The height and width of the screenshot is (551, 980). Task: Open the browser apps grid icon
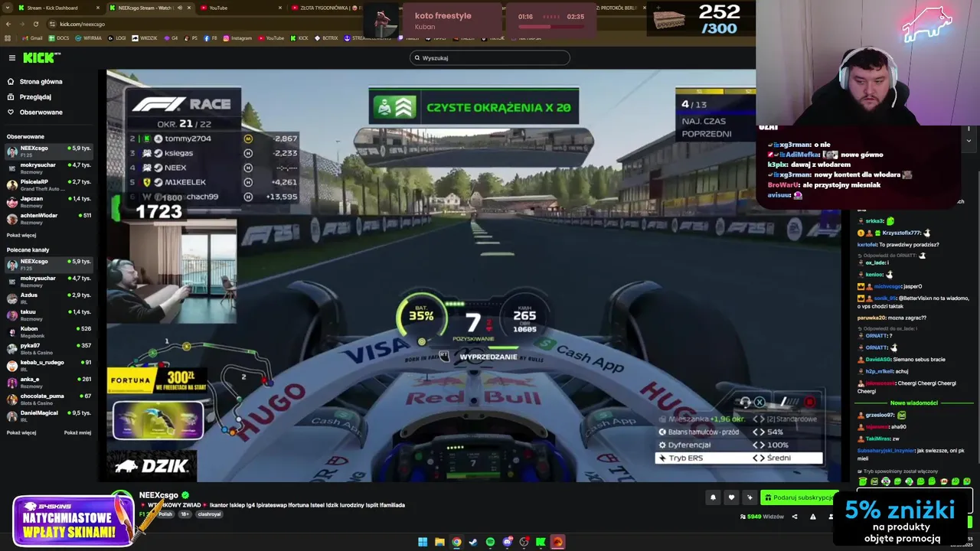(x=8, y=37)
